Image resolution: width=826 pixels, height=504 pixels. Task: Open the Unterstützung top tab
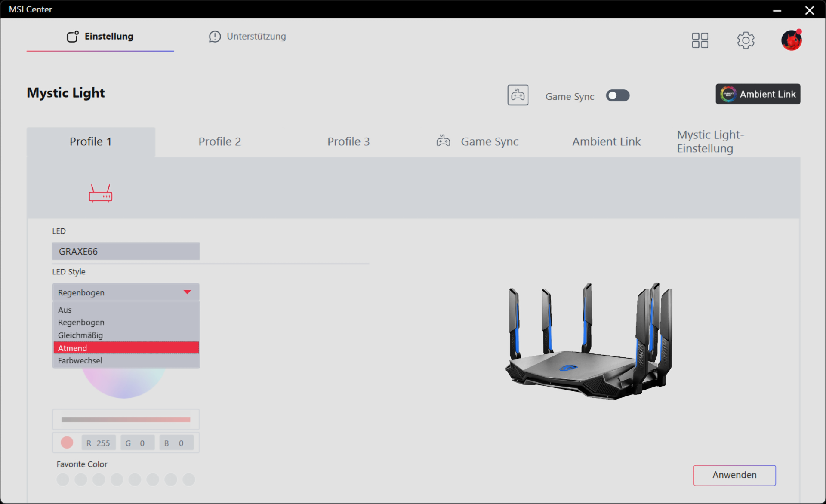coord(247,37)
